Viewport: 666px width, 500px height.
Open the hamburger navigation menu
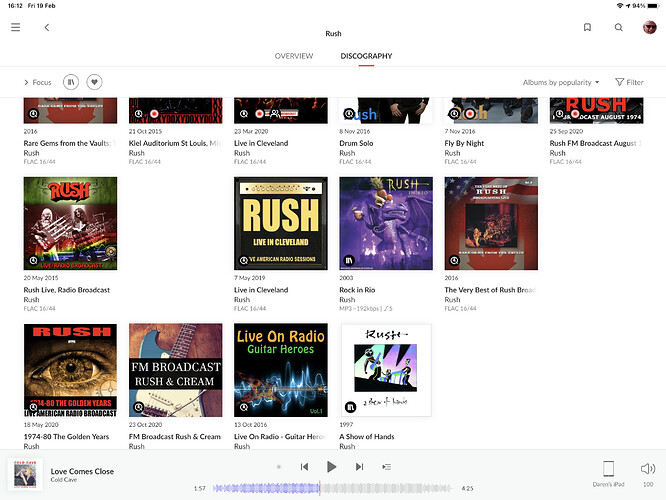click(x=16, y=27)
